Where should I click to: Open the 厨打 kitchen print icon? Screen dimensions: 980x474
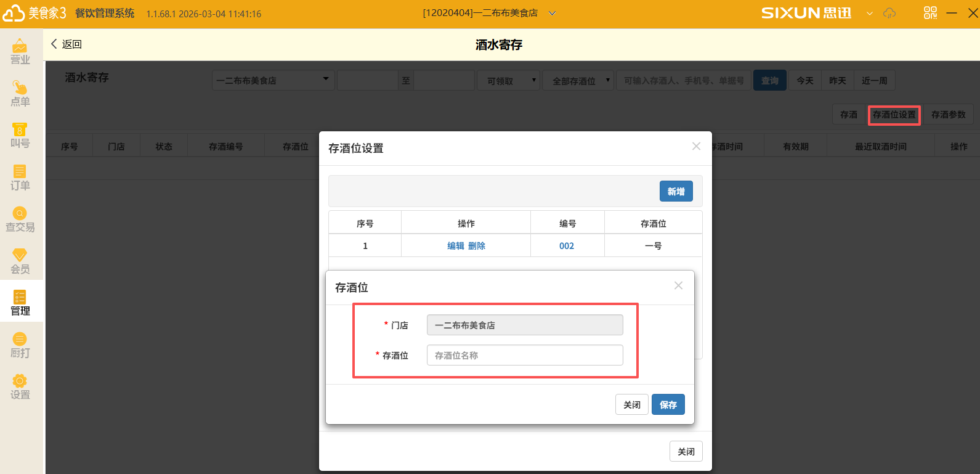pos(20,345)
